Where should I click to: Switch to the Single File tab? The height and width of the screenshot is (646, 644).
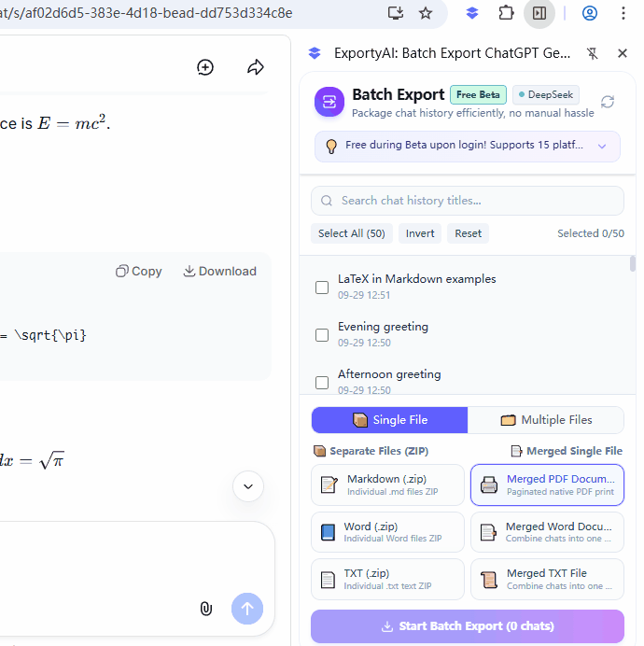click(389, 420)
